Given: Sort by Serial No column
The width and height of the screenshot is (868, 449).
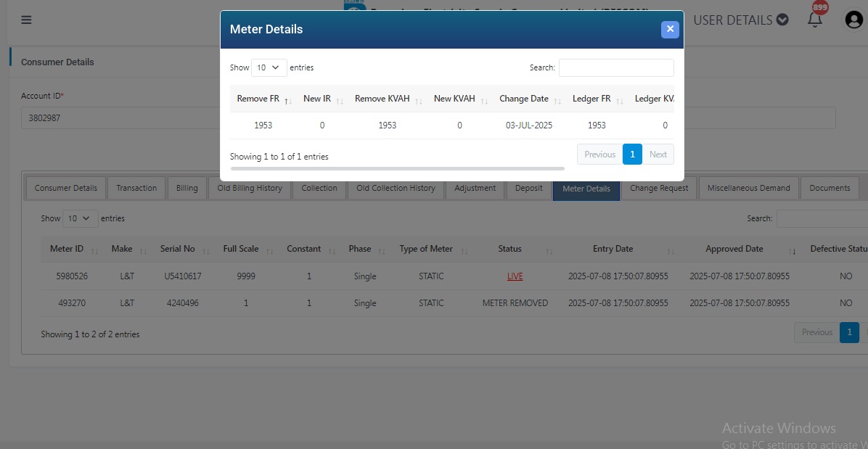Looking at the screenshot, I should (x=183, y=249).
